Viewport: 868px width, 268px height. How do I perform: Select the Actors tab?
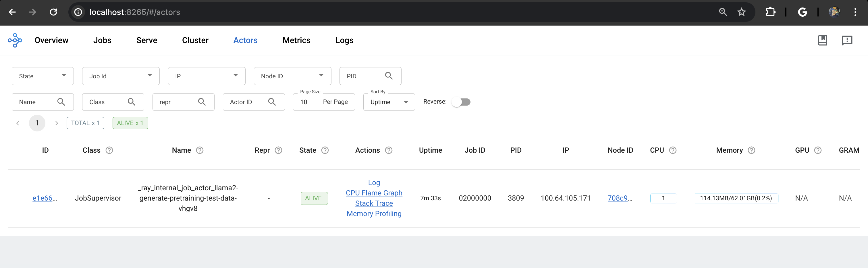245,40
